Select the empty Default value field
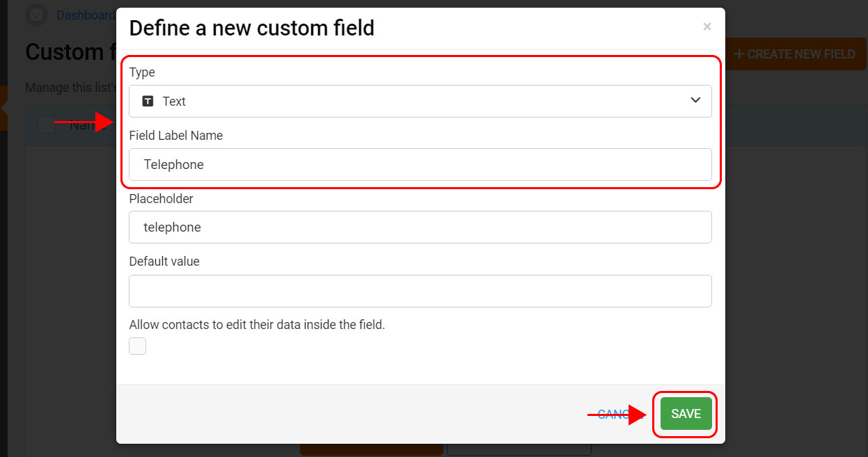 420,291
